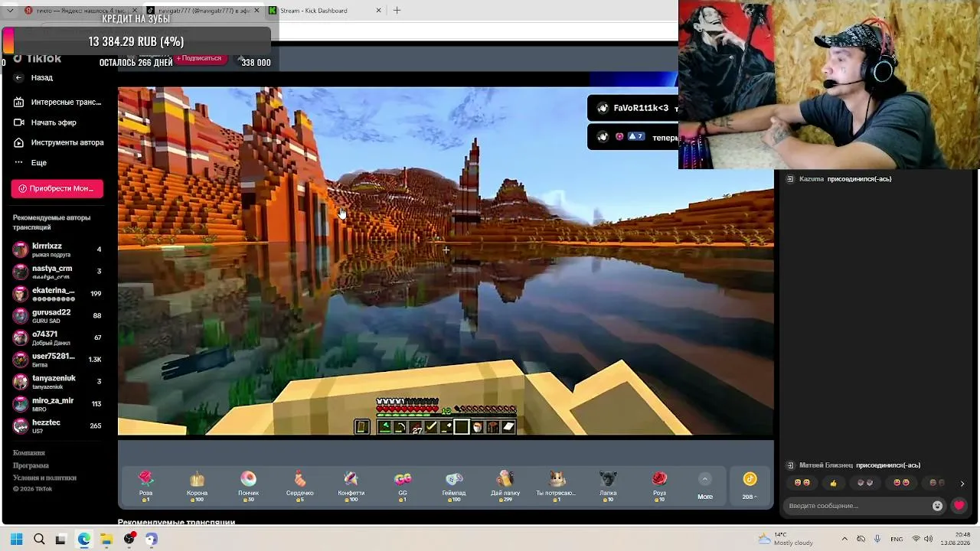Send the Геймпад gift

pos(454,485)
